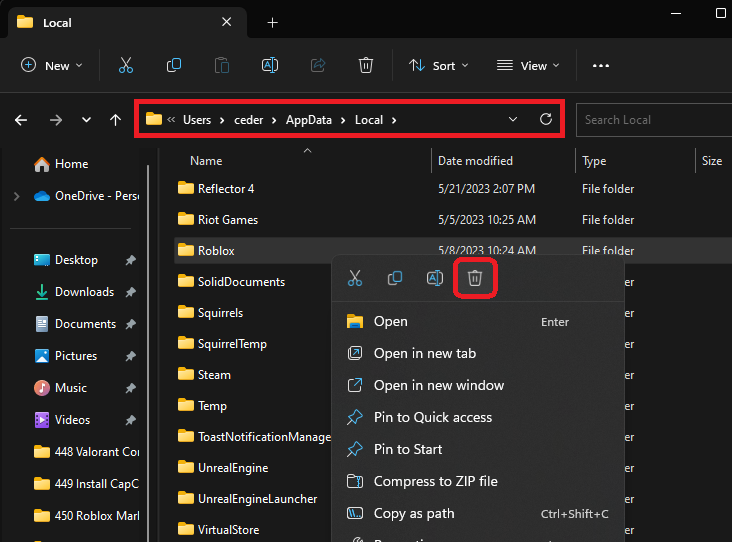Expand the OneDrive tree node
Image resolution: width=732 pixels, height=542 pixels.
click(16, 196)
